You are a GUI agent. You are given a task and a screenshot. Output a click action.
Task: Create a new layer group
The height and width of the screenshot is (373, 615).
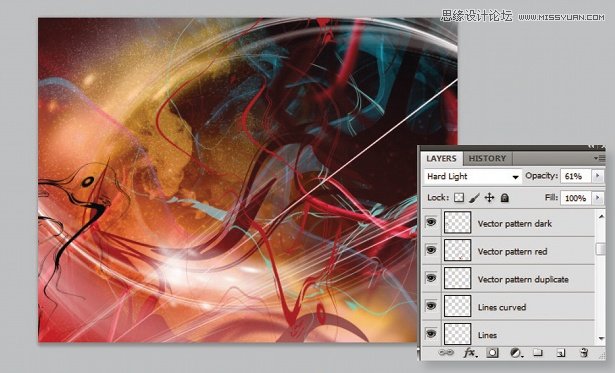pyautogui.click(x=538, y=353)
